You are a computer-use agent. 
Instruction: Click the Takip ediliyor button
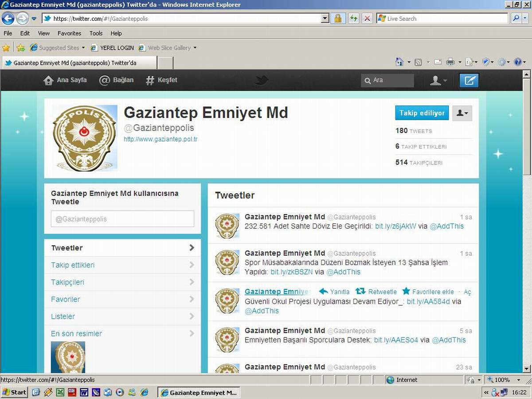422,113
